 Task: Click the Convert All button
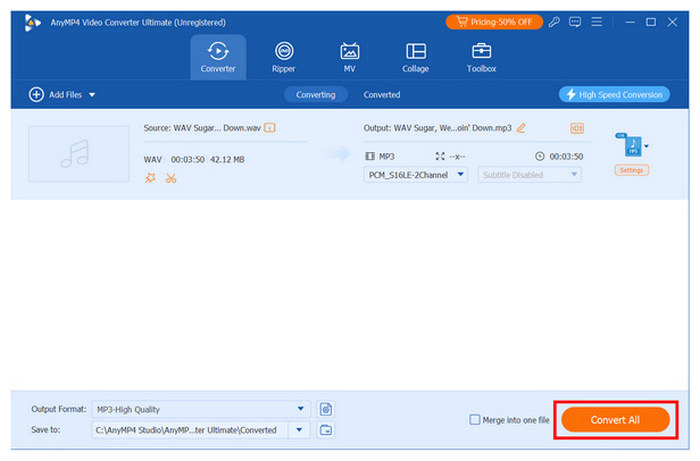click(616, 419)
